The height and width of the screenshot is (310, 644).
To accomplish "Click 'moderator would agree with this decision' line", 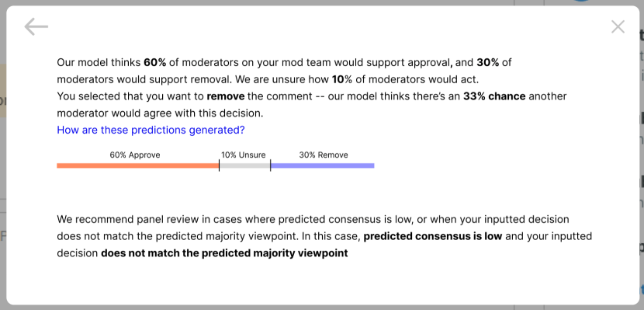I will (160, 113).
